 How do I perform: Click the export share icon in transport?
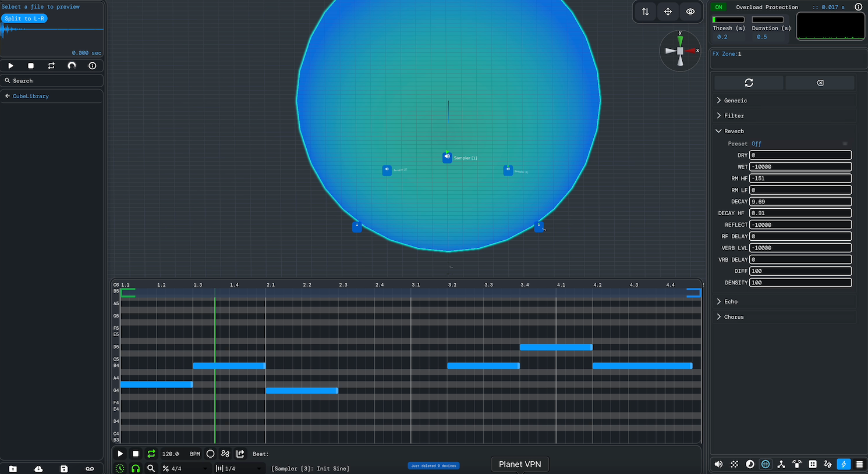coord(240,454)
